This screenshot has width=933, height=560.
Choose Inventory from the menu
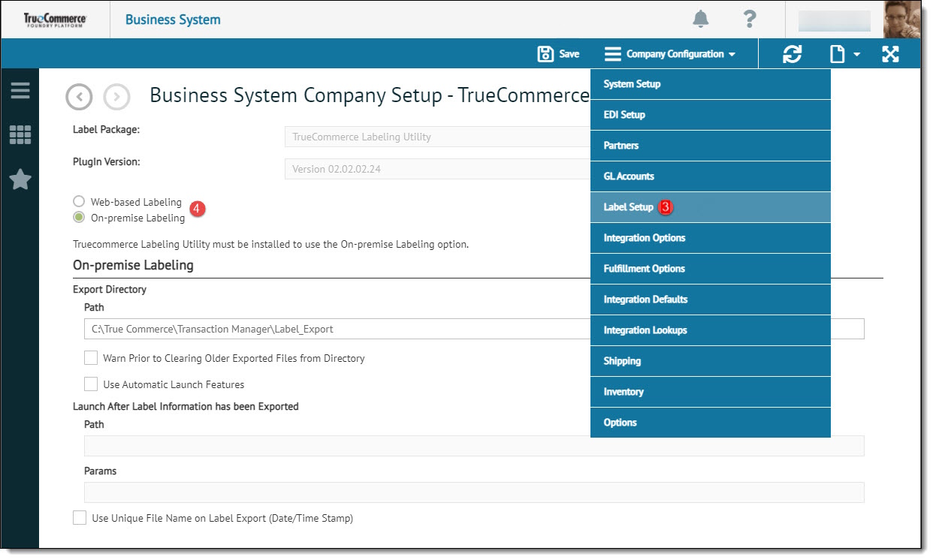pos(711,392)
